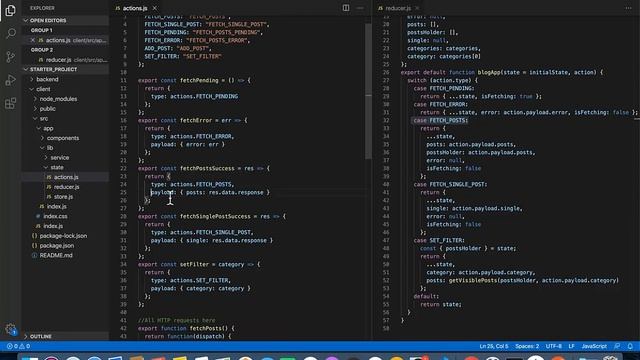The height and width of the screenshot is (360, 640).
Task: Click the left editor vertical scrollbar
Action: pyautogui.click(x=368, y=91)
